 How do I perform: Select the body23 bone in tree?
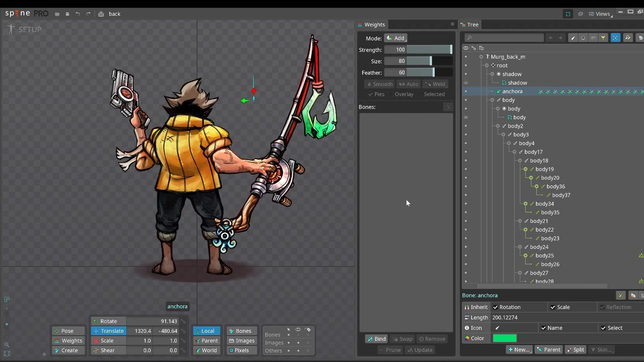click(x=550, y=238)
